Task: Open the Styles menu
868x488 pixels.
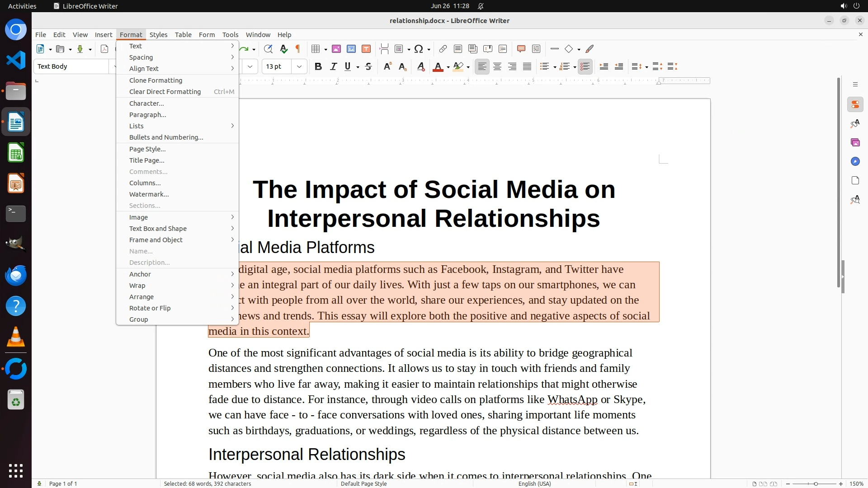Action: (158, 35)
